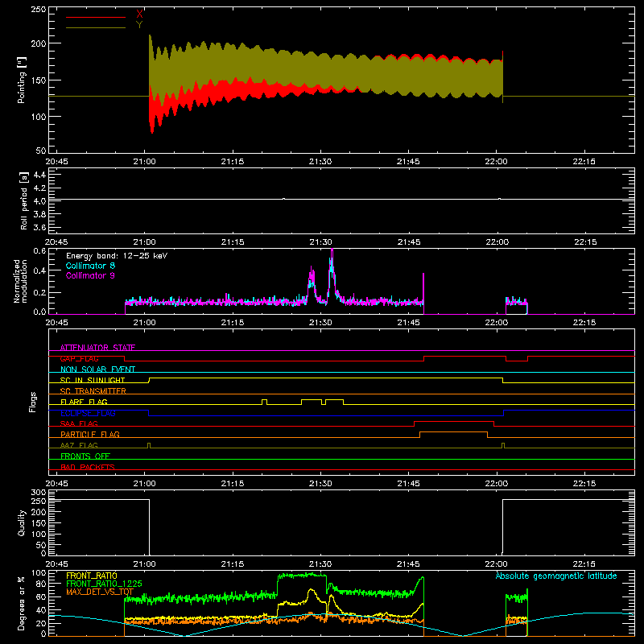Select the FRONTS_OFF flag label
The height and width of the screenshot is (644, 644).
[85, 456]
